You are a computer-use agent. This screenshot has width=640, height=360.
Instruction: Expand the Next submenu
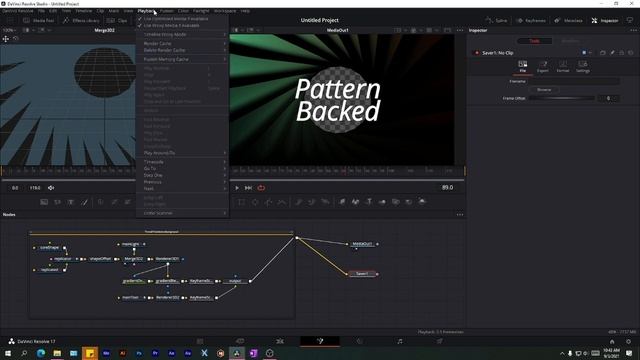coord(182,189)
